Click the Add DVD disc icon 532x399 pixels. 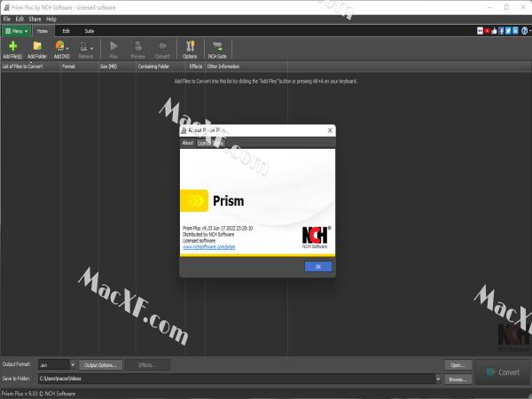point(60,46)
